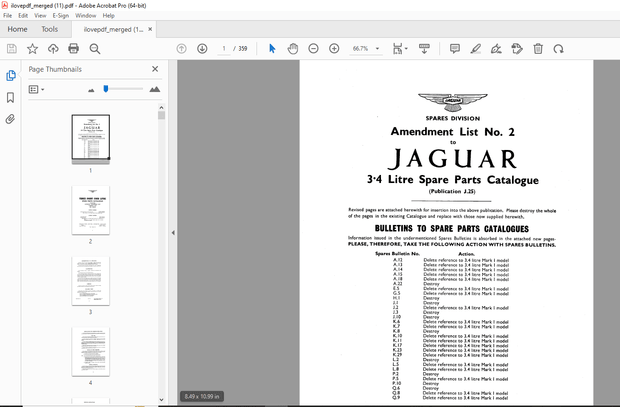This screenshot has height=407, width=620.
Task: Close the Page Thumbnails panel
Action: 155,69
